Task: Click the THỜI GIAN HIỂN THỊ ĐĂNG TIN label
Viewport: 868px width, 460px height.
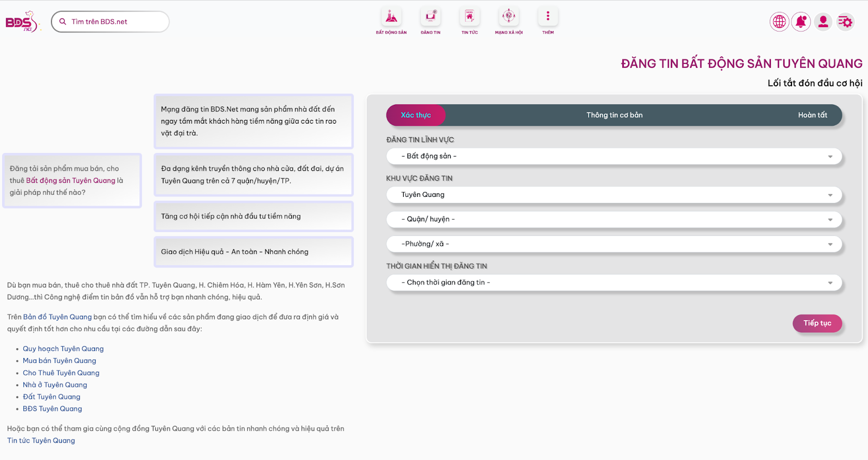Action: (437, 266)
